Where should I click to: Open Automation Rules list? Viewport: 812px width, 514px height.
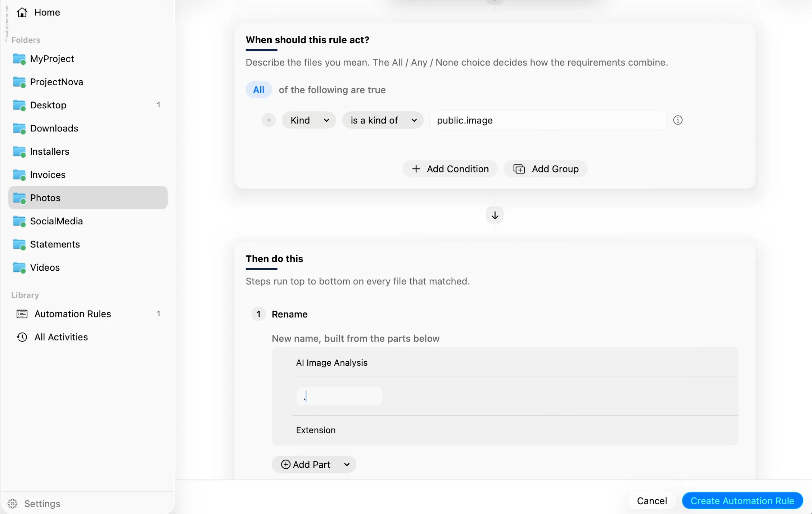(87, 314)
